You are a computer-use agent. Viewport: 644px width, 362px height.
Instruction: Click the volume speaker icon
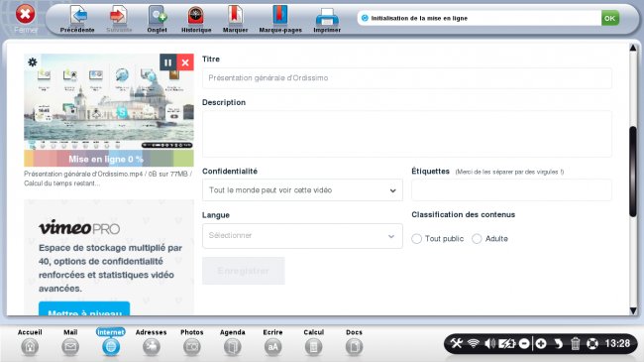(489, 343)
